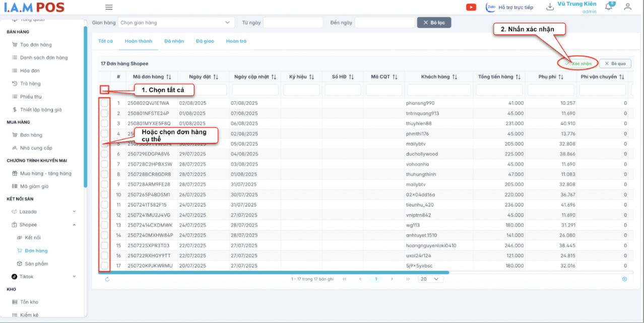Open the Gian hàng dropdown

point(176,23)
